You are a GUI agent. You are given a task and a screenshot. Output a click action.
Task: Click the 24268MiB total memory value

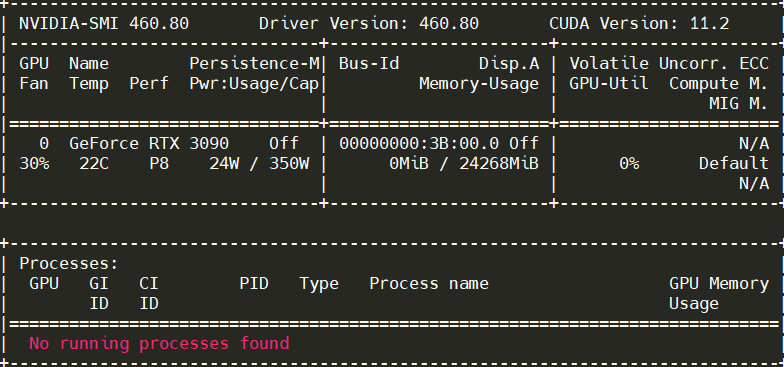tap(499, 164)
